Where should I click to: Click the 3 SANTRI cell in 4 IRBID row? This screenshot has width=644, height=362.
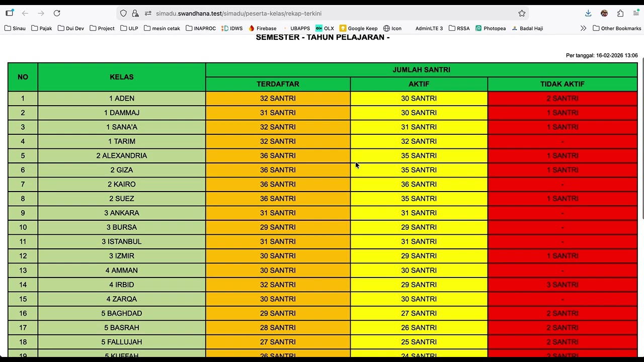point(562,285)
